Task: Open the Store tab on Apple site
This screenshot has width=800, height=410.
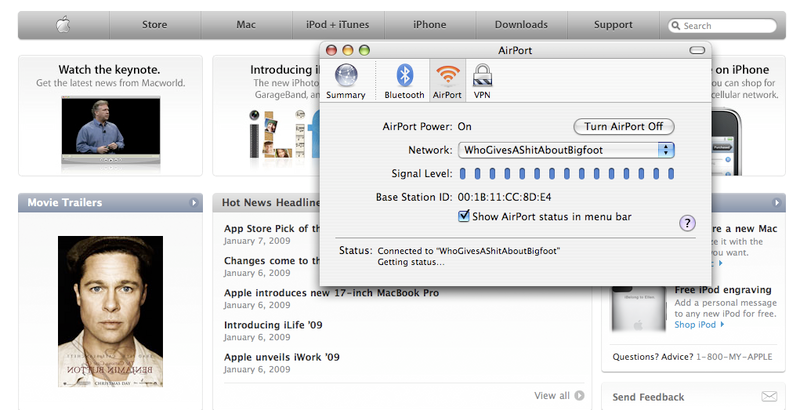Action: [155, 24]
